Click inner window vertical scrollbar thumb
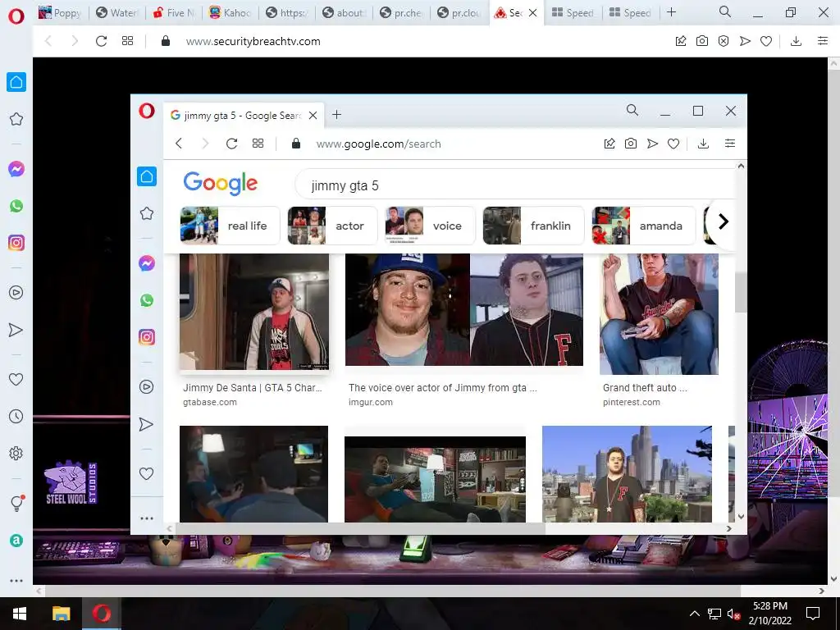Image resolution: width=840 pixels, height=630 pixels. pyautogui.click(x=741, y=292)
